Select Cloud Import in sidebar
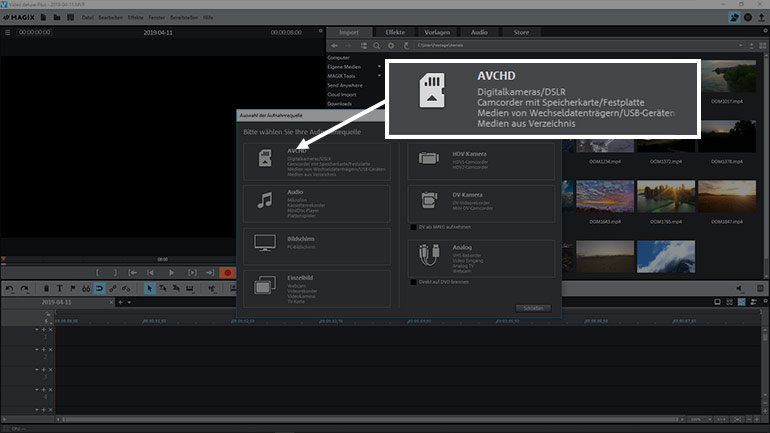This screenshot has width=770, height=433. click(x=342, y=95)
